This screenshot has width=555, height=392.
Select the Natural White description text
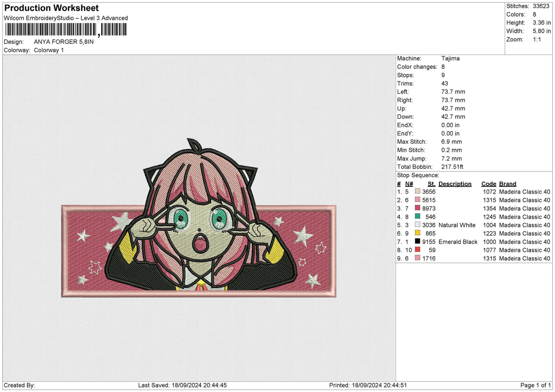457,225
